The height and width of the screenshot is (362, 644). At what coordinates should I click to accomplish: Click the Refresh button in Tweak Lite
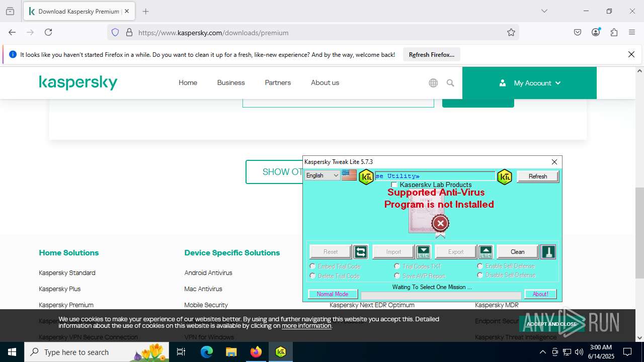(x=538, y=176)
